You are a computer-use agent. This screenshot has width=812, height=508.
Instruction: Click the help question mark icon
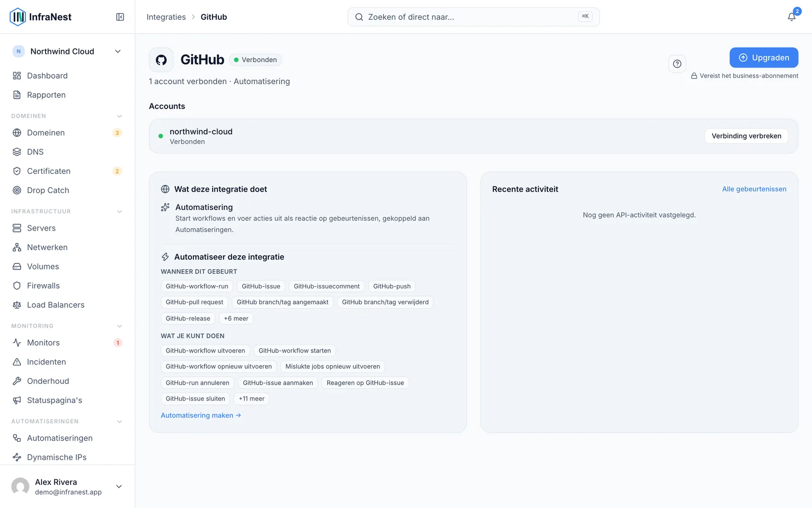677,64
